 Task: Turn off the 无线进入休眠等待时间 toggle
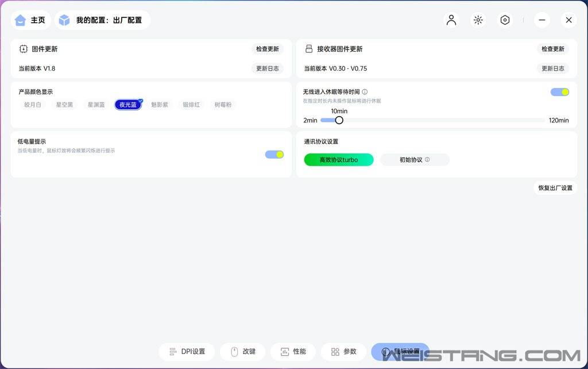(559, 91)
